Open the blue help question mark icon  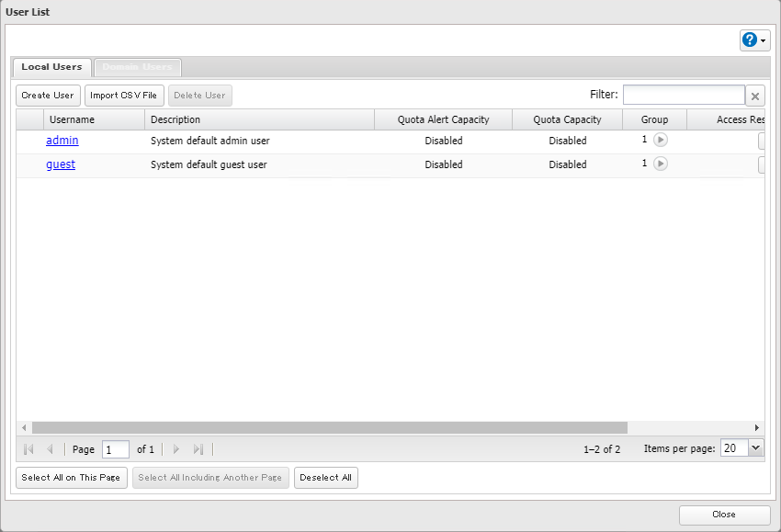[750, 40]
